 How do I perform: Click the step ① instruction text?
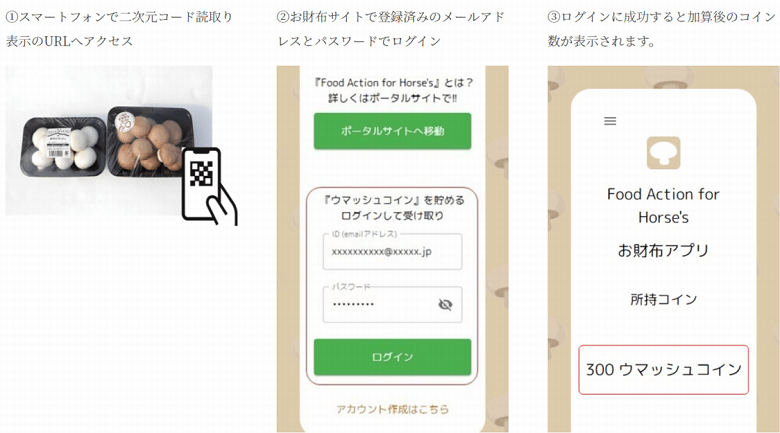[119, 29]
